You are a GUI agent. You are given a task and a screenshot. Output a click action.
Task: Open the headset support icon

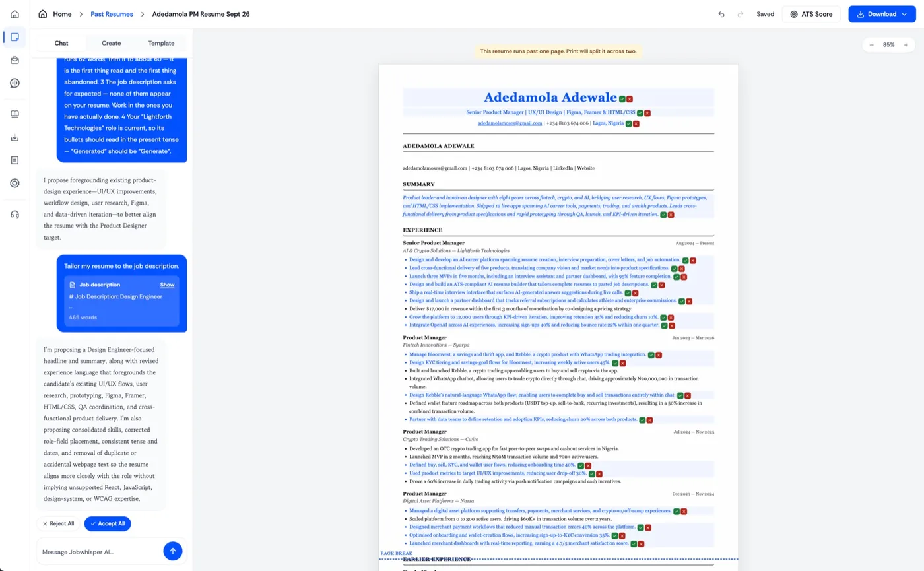pos(15,214)
